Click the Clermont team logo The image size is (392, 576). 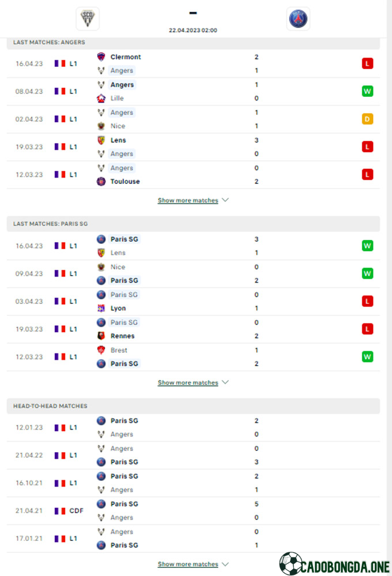coord(101,57)
